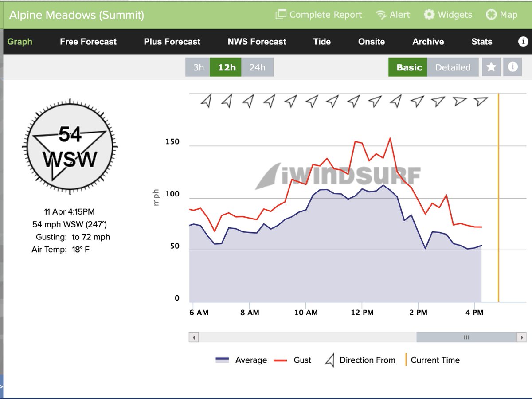This screenshot has width=532, height=399.
Task: Click the 11 Apr 4:15PM timestamp
Action: point(69,212)
